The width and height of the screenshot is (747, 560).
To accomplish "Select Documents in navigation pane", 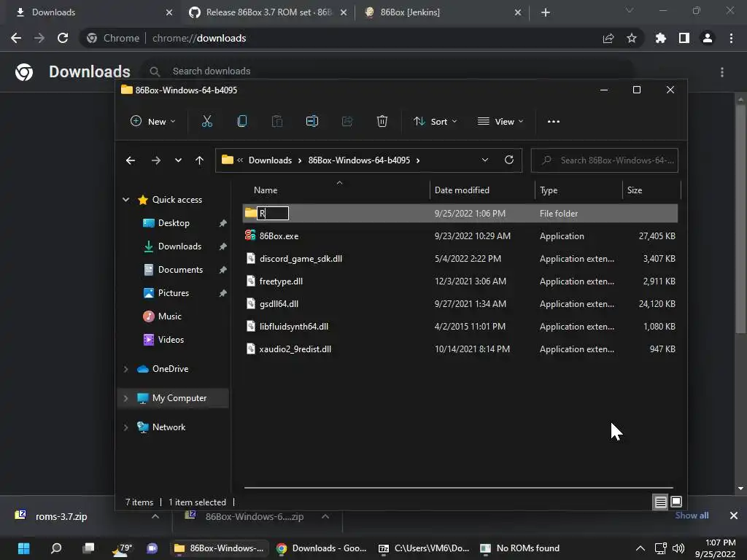I will (181, 270).
